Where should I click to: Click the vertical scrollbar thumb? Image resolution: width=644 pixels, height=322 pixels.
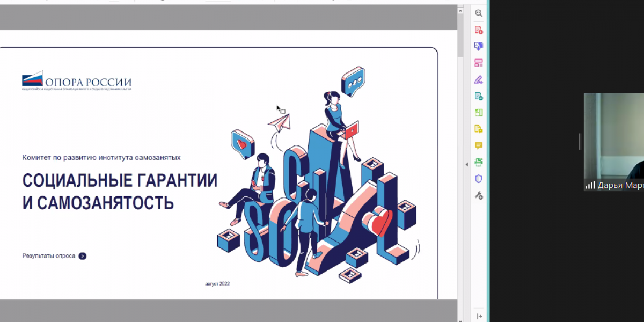click(460, 35)
